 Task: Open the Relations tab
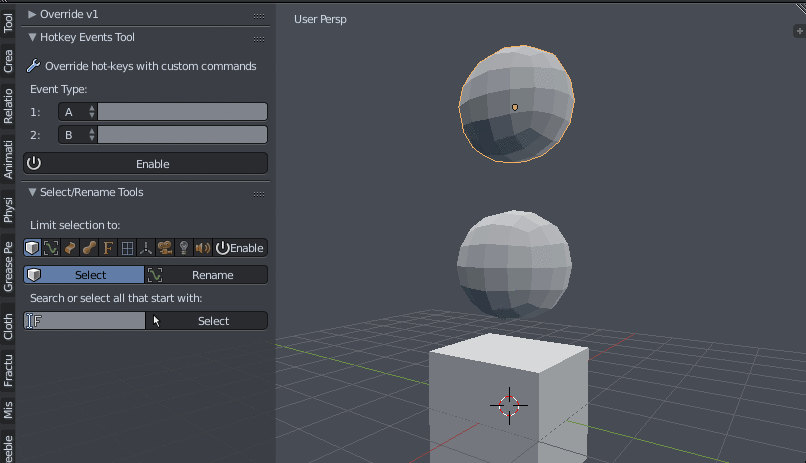point(8,106)
